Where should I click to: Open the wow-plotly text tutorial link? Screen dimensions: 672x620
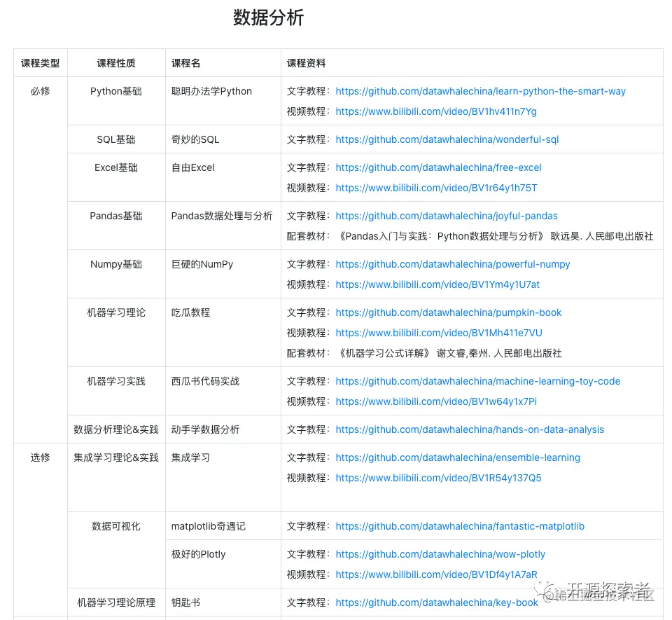tap(440, 554)
